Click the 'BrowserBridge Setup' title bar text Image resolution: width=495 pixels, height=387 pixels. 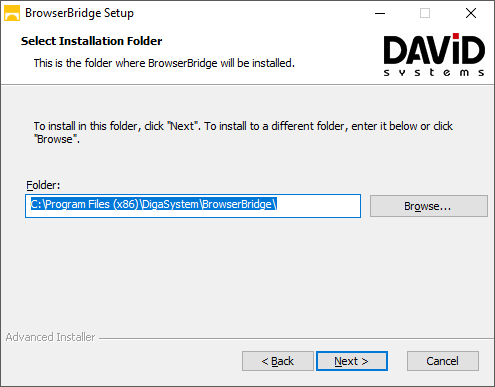[x=79, y=13]
